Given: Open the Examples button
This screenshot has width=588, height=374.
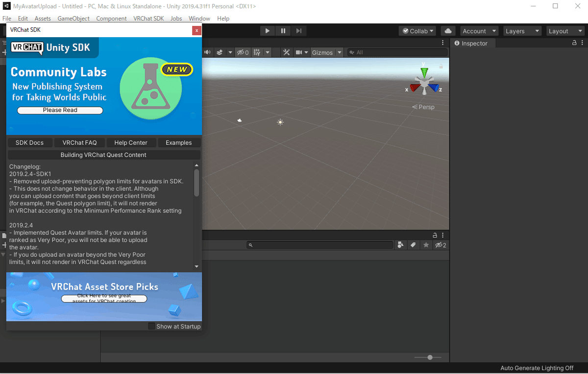Looking at the screenshot, I should point(179,142).
